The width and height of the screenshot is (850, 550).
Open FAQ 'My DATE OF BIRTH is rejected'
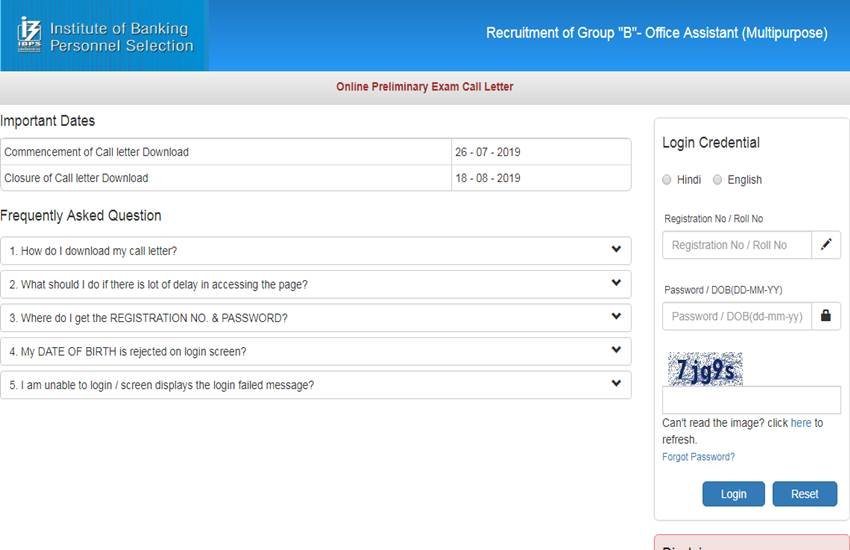[127, 352]
